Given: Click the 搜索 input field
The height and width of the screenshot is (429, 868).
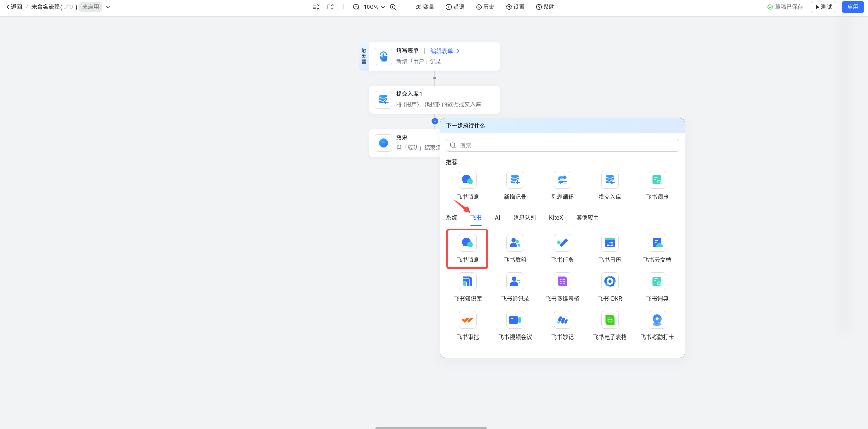Looking at the screenshot, I should pyautogui.click(x=562, y=145).
